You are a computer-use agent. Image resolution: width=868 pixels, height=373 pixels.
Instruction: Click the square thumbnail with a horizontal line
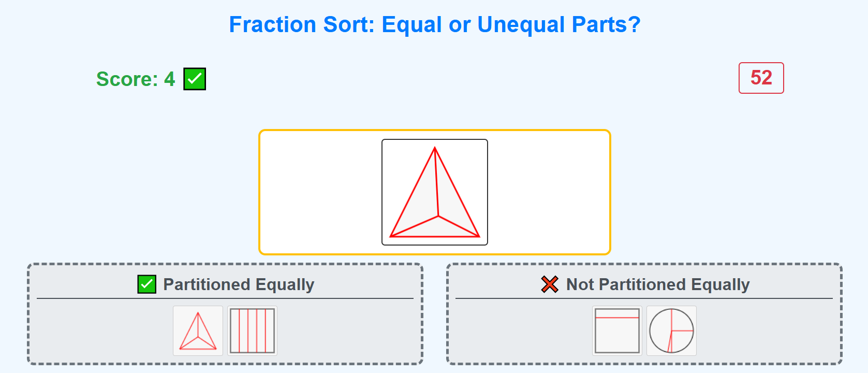(x=617, y=331)
